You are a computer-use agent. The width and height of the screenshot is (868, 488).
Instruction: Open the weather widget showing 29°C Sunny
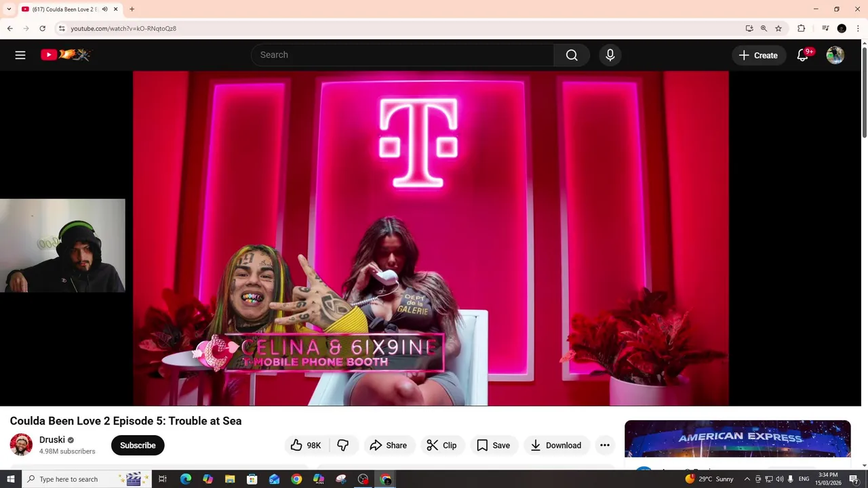coord(709,479)
